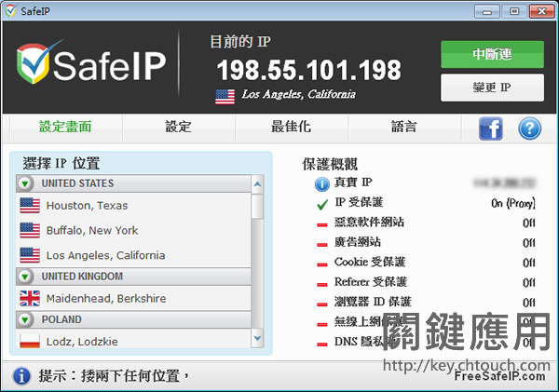Screen dimensions: 559x392
Task: Click scroll up arrow of location list
Action: (x=257, y=184)
